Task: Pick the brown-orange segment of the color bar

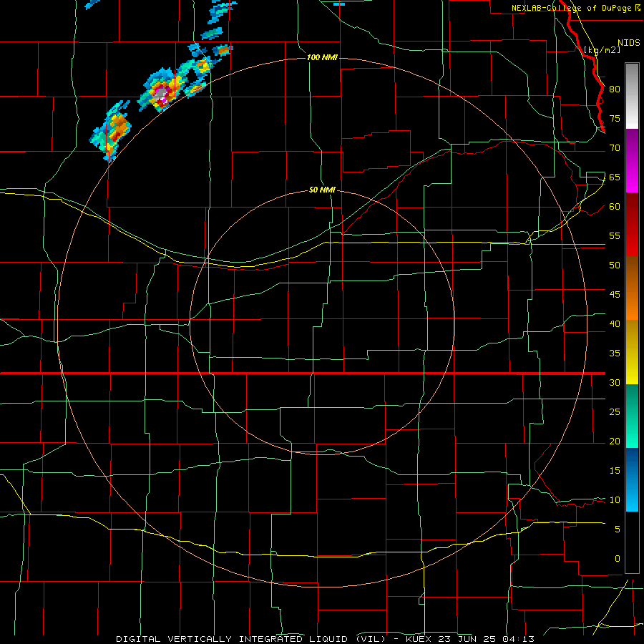Action: [632, 288]
